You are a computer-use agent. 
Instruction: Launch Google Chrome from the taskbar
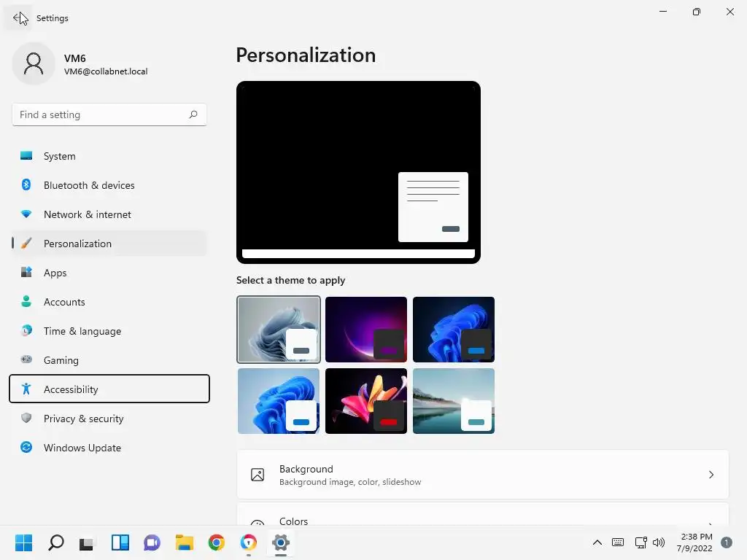coord(216,542)
